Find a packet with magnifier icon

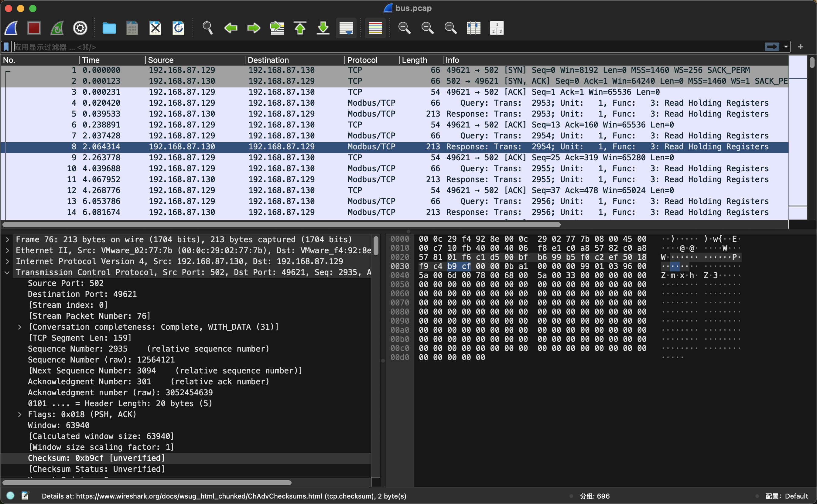point(207,28)
